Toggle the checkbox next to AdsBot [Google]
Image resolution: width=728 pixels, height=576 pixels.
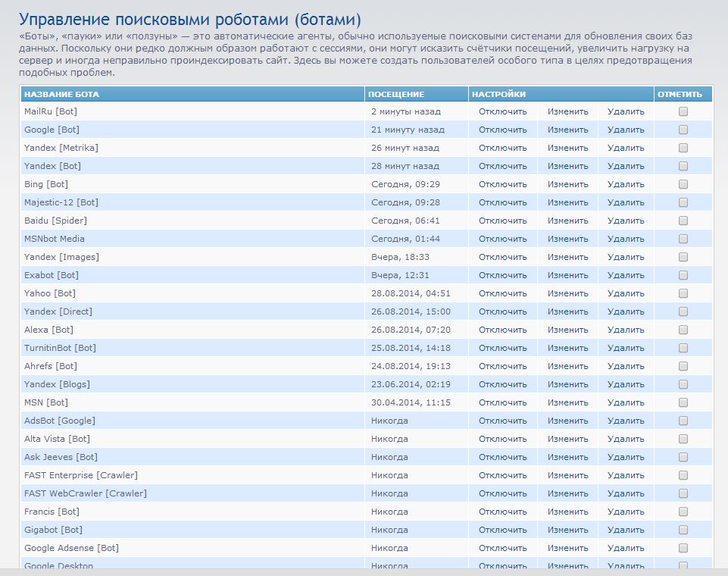[683, 421]
